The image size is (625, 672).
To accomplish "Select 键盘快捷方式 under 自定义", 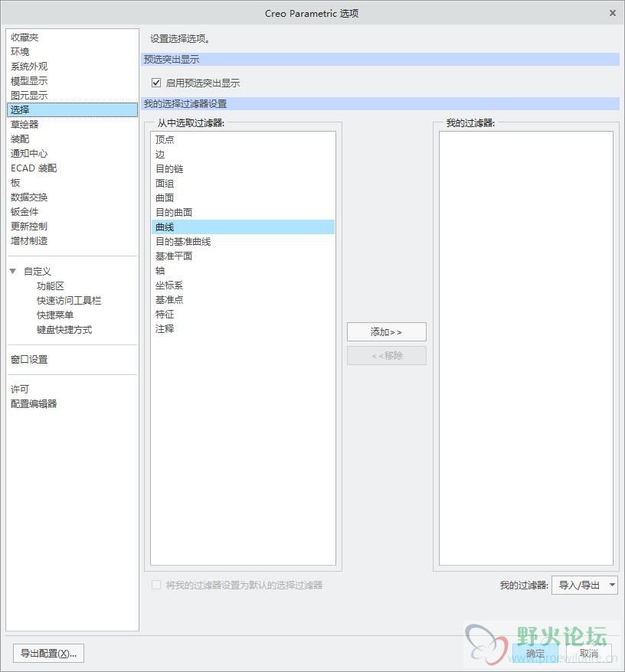I will coord(64,330).
